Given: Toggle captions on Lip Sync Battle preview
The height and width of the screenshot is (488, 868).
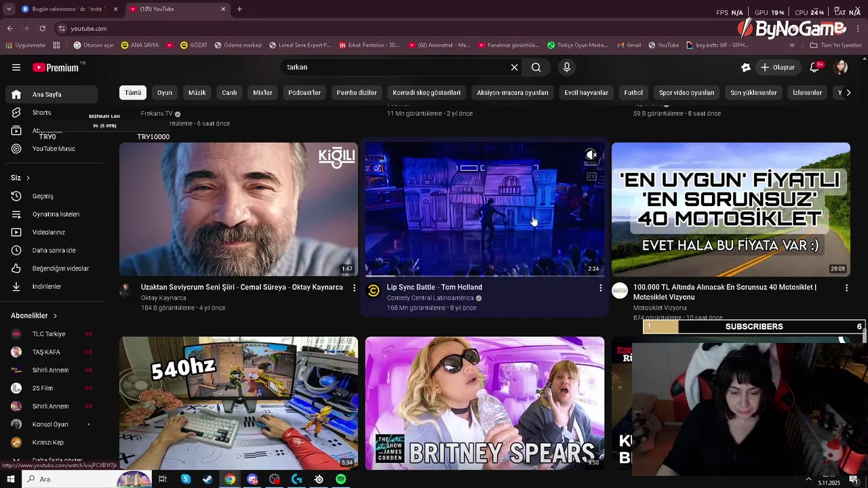Looking at the screenshot, I should click(x=591, y=177).
